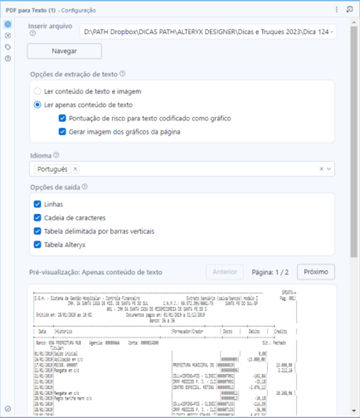Screen dimensions: 360x418
Task: Uncheck Cadeia de caracteres option
Action: tap(38, 218)
